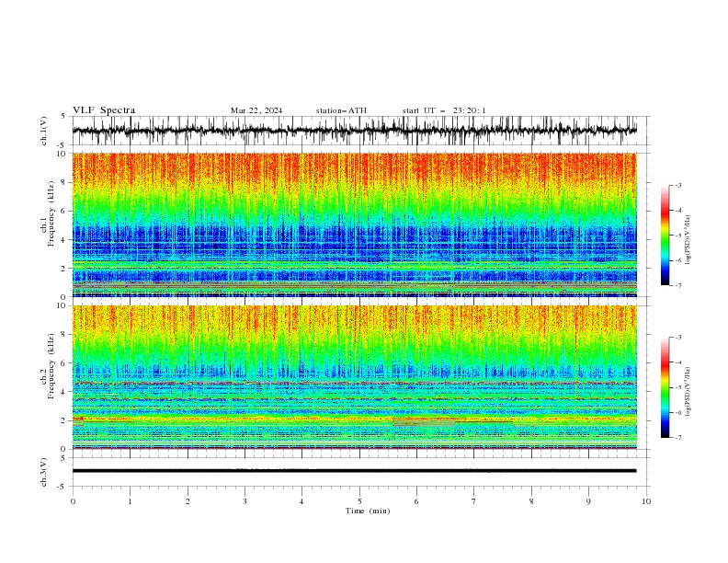Screen dimensions: 728x563
Task: Click the "10" tick on the time axis
Action: pos(646,501)
